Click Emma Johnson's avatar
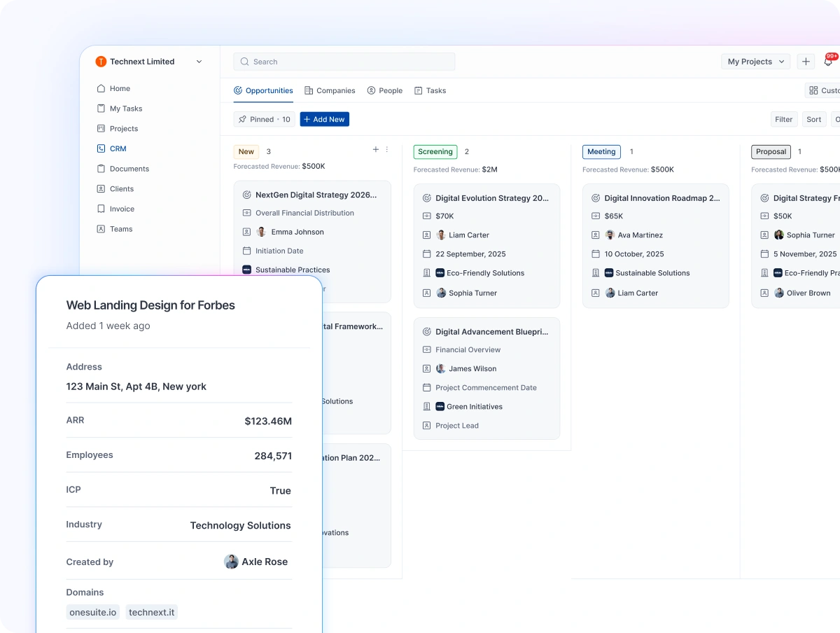Screen dimensions: 840x633 point(262,232)
